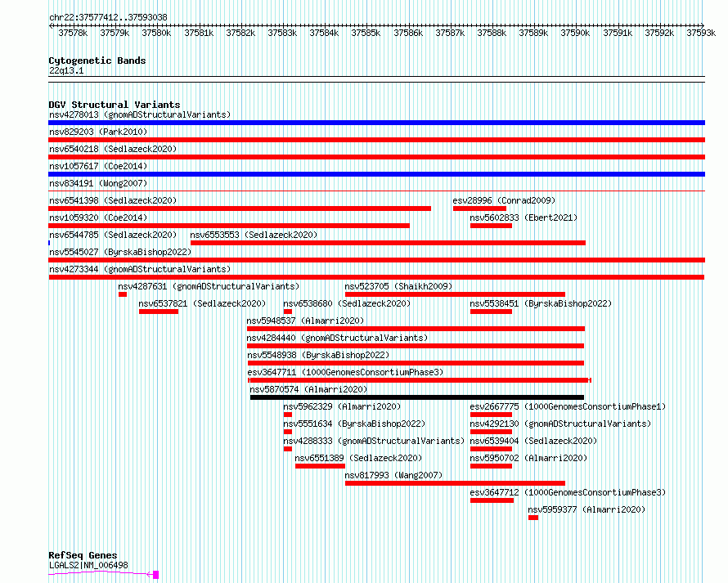Click the blue bar under nsv1057617
728x583 pixels.
376,174
